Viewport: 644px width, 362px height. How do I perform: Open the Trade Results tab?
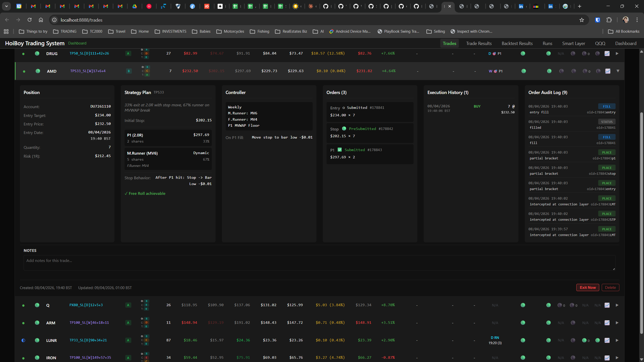coord(479,43)
